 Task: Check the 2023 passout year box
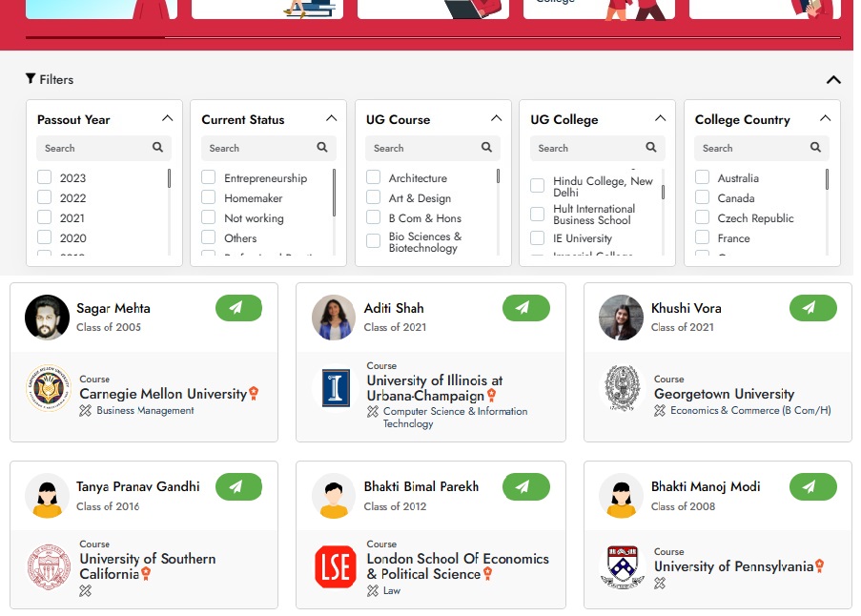pyautogui.click(x=45, y=177)
